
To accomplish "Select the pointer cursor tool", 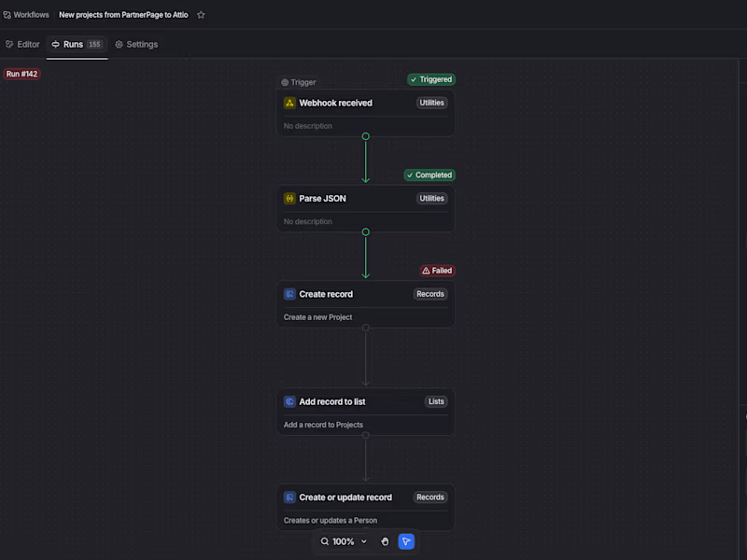I will [x=406, y=541].
